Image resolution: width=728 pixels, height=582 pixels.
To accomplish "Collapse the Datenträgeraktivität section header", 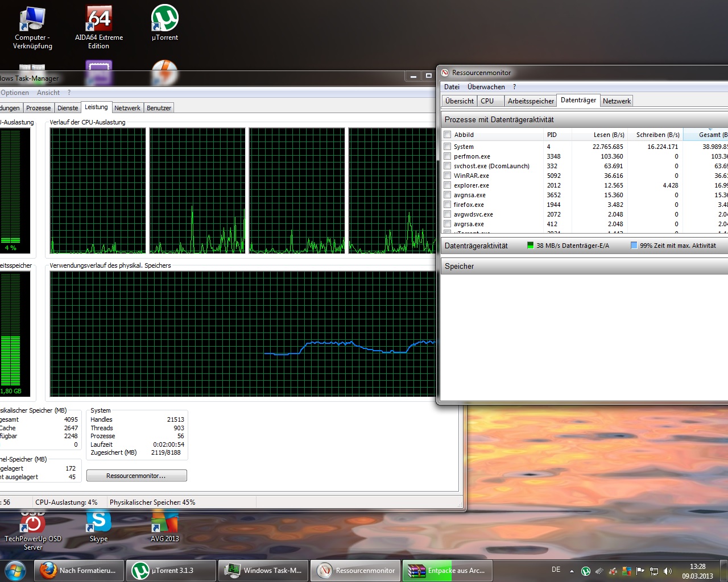I will point(584,246).
